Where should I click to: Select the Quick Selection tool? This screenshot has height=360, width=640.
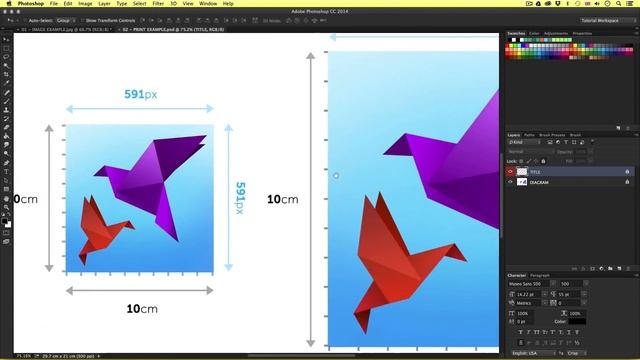point(6,66)
